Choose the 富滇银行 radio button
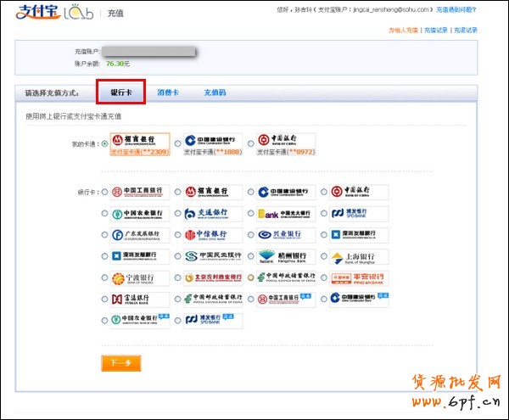This screenshot has width=509, height=420. click(x=104, y=300)
